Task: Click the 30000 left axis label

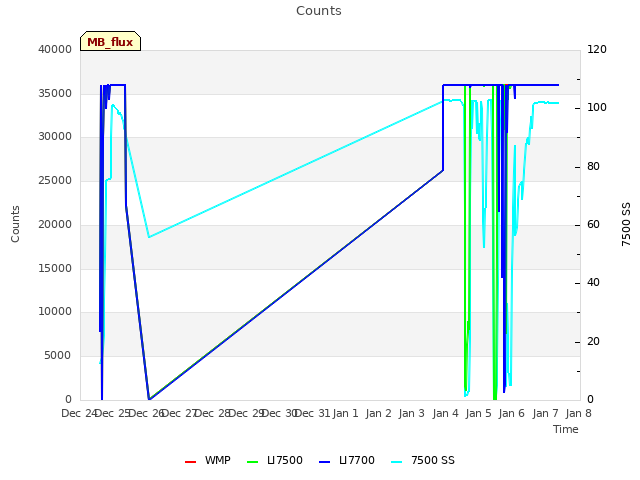Action: (x=55, y=136)
